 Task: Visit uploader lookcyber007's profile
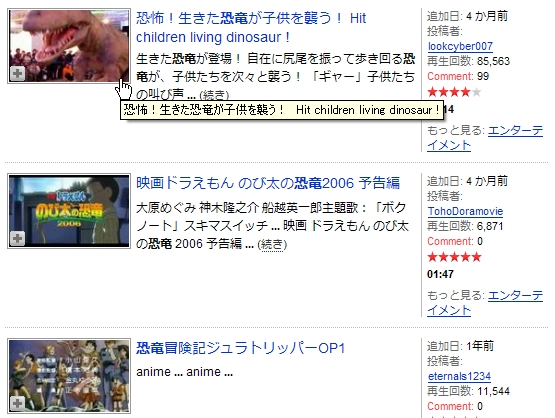point(460,46)
